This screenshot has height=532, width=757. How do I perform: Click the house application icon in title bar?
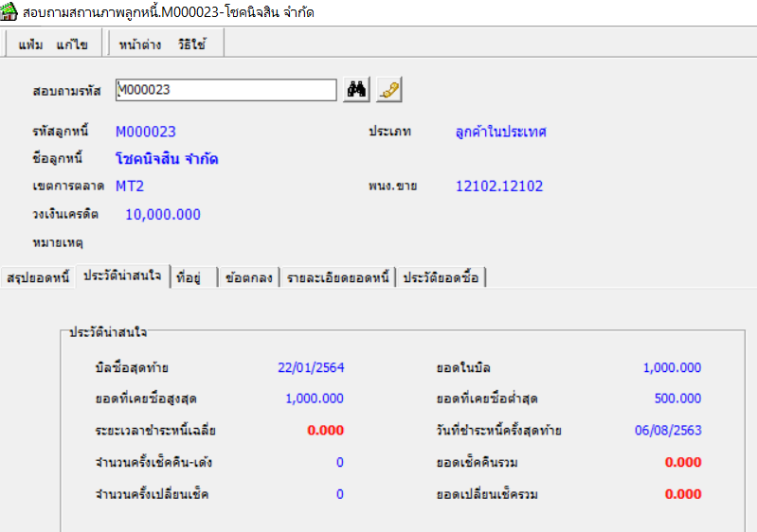point(9,12)
